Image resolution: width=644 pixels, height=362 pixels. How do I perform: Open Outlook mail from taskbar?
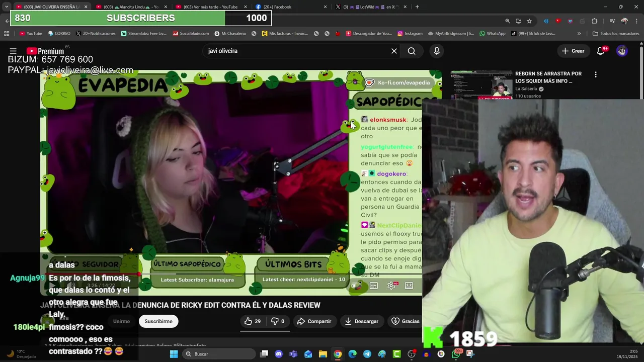click(308, 354)
